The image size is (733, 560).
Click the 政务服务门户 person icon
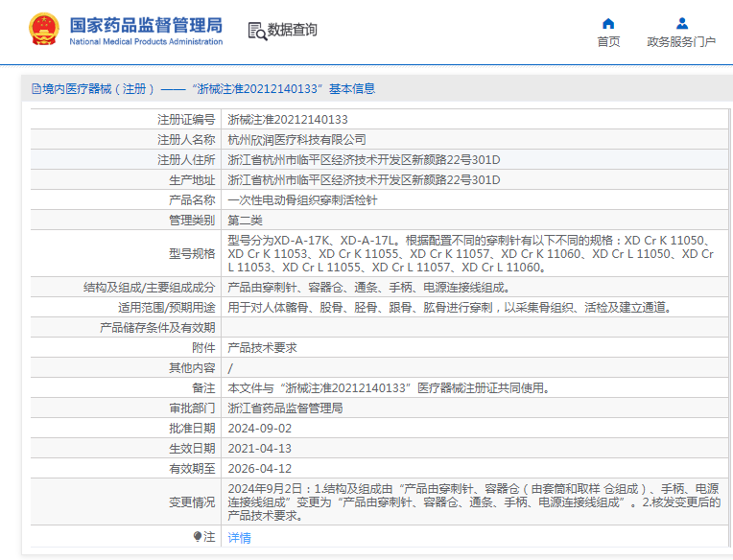(x=681, y=23)
